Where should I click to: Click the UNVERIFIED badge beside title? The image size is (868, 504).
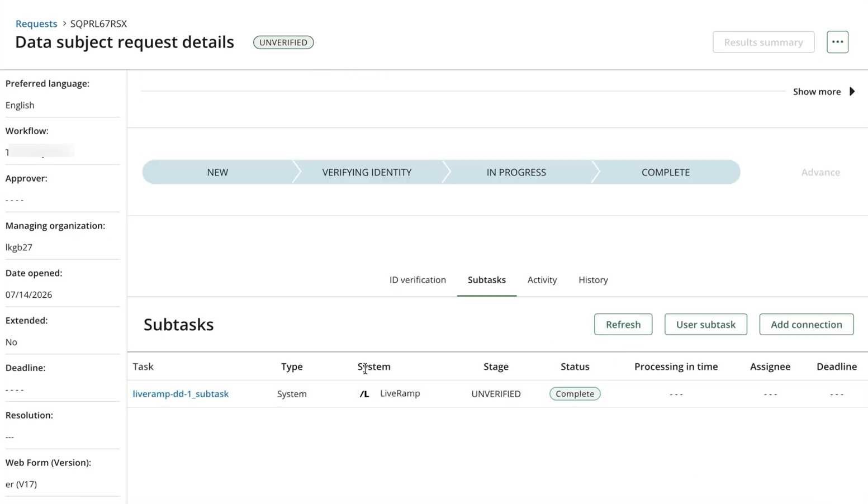click(x=283, y=42)
